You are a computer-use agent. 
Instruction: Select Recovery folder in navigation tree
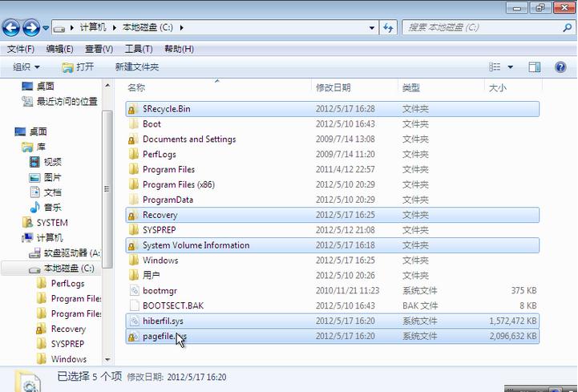tap(61, 329)
